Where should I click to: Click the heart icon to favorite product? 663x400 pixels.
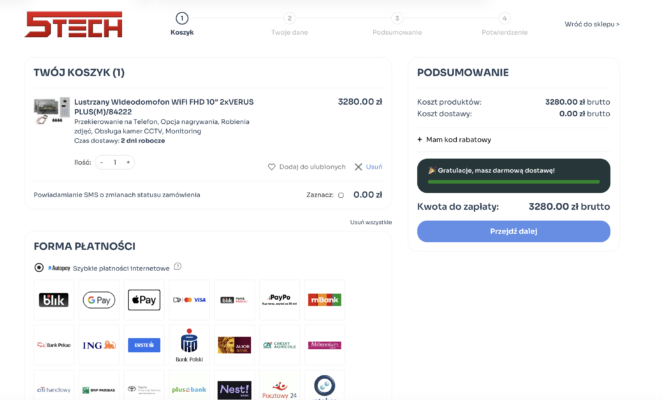pyautogui.click(x=271, y=167)
